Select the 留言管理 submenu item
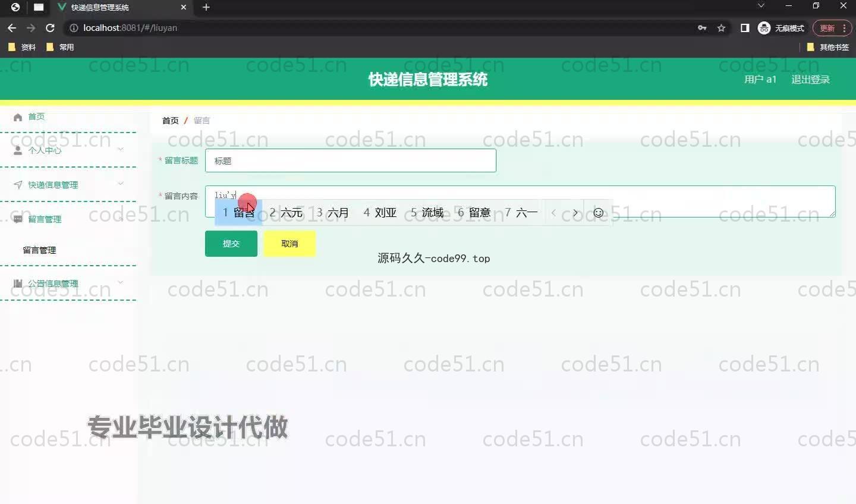 [39, 250]
